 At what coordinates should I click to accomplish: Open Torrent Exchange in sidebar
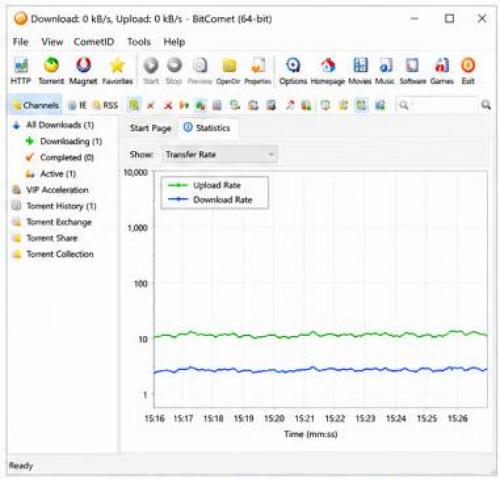(59, 222)
